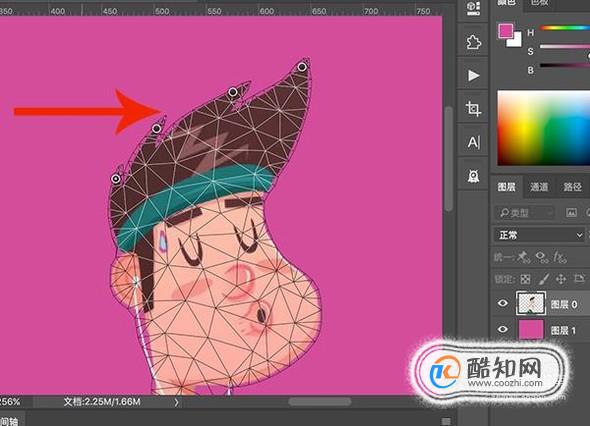Select the pink 图层 1 thumbnail
Image resolution: width=590 pixels, height=426 pixels.
coord(531,330)
